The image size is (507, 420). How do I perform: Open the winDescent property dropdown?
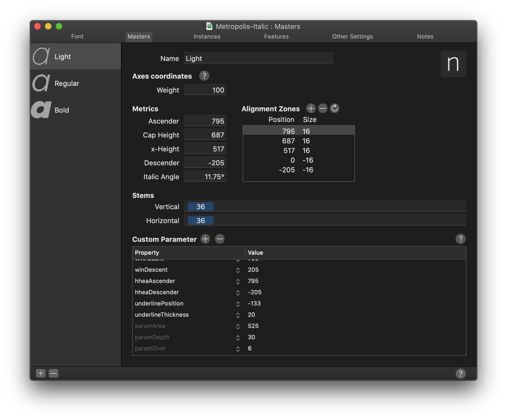click(238, 270)
